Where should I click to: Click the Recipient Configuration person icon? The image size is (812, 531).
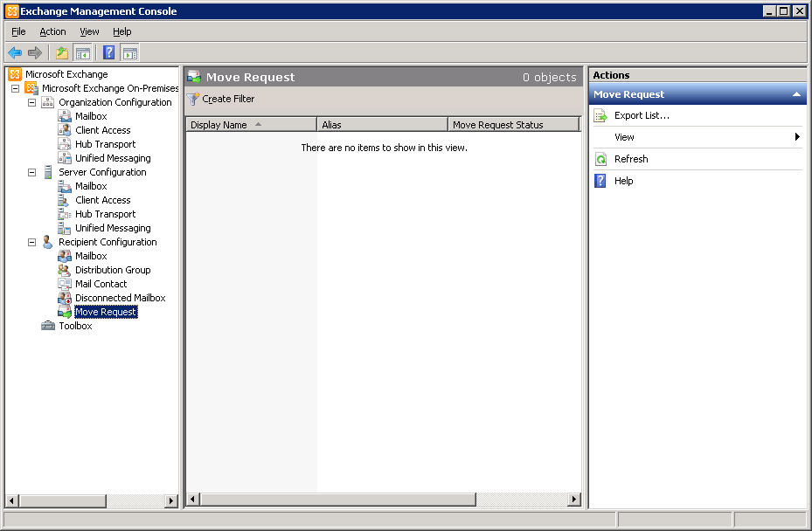click(x=48, y=242)
